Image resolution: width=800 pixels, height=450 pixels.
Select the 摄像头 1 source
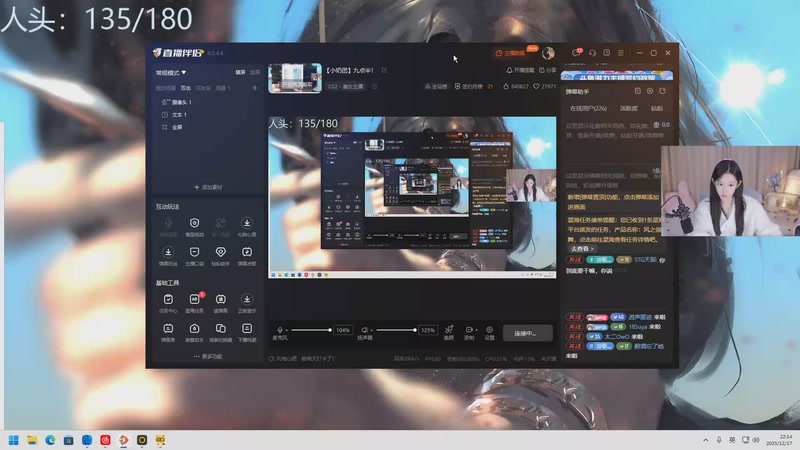[176, 102]
